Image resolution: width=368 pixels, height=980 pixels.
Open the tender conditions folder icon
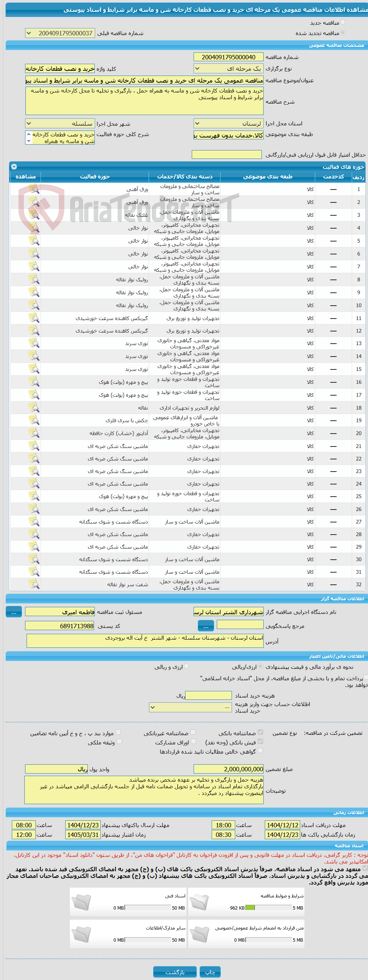[199, 903]
